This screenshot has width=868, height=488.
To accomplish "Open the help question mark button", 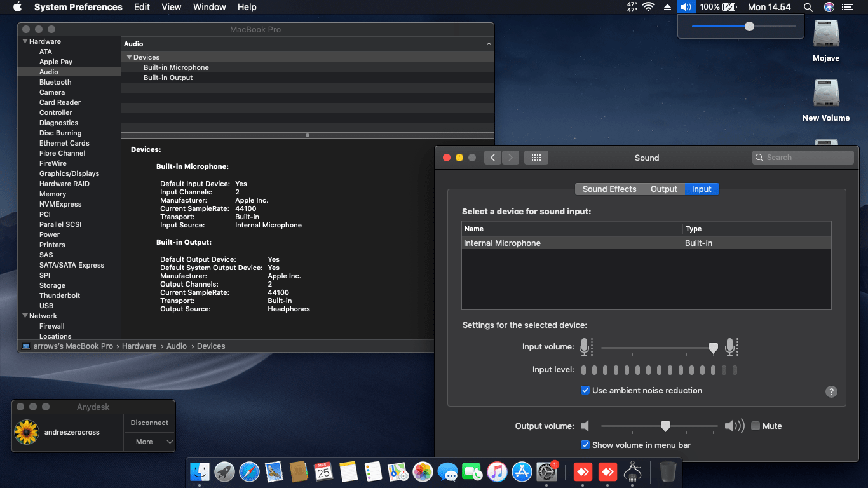I will [x=831, y=391].
